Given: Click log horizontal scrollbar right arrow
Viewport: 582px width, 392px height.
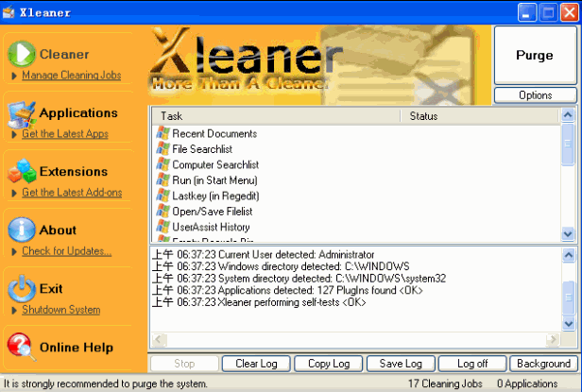Looking at the screenshot, I should click(x=553, y=339).
